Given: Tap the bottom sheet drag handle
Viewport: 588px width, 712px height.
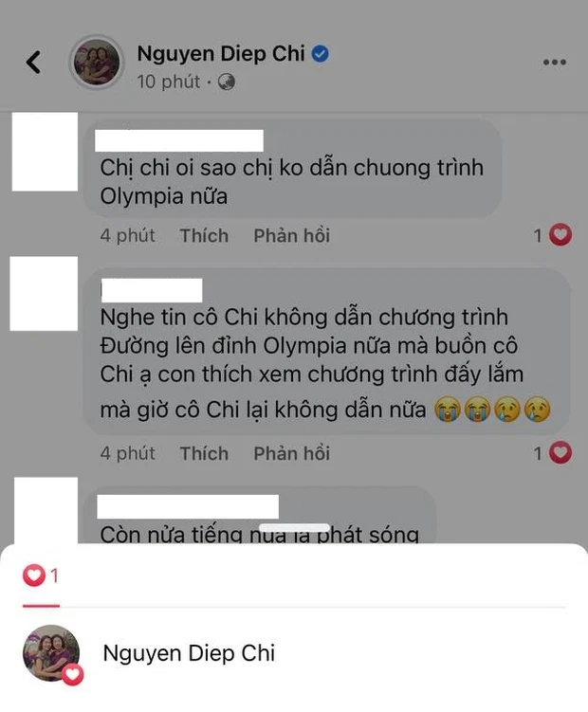Looking at the screenshot, I should (294, 528).
